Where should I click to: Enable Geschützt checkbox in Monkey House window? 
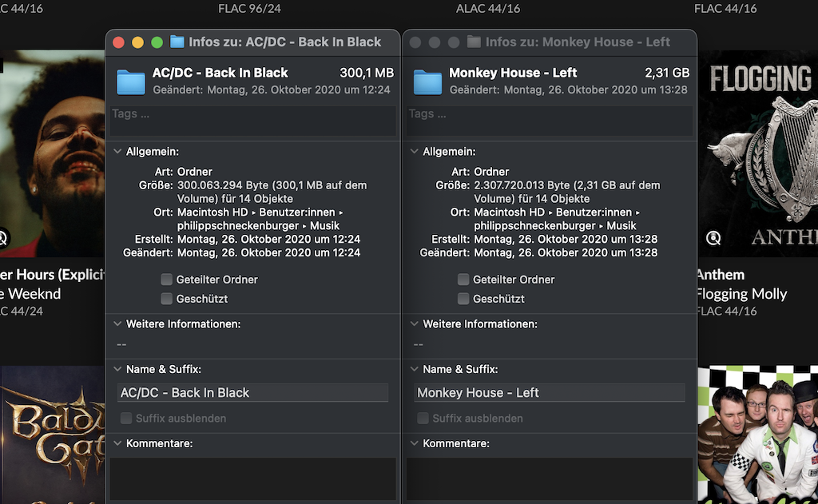tap(463, 299)
